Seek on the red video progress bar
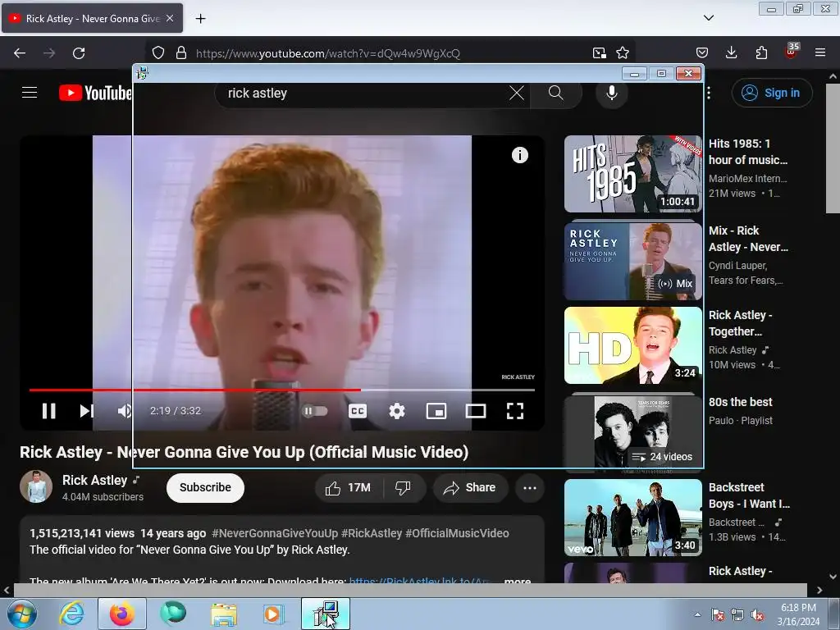This screenshot has height=630, width=840. coord(282,390)
